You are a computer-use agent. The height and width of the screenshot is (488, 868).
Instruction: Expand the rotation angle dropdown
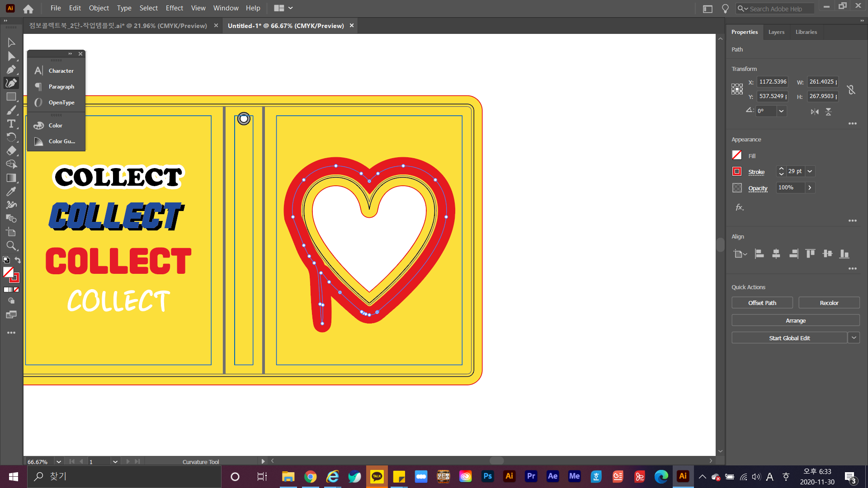781,111
